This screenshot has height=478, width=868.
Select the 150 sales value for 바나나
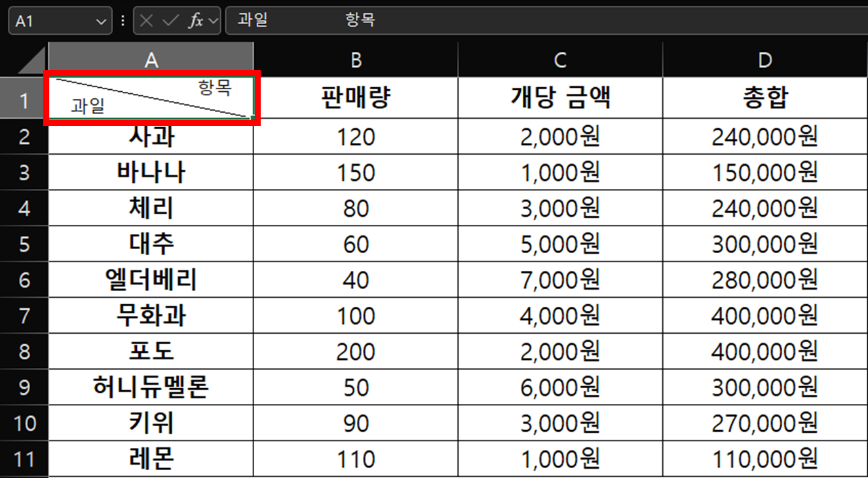[355, 172]
